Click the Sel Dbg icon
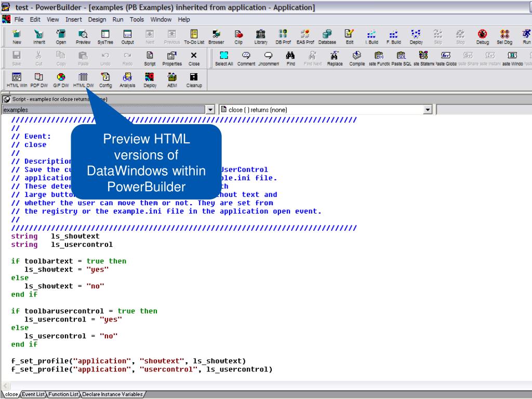The height and width of the screenshot is (399, 532). point(504,37)
